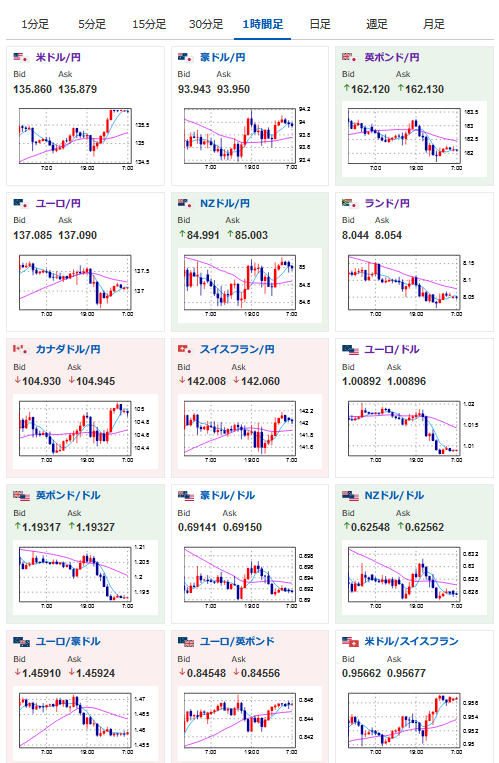This screenshot has height=763, width=499.
Task: Click the US/Japan flag icon beside 米ドル/円
Action: (21, 57)
